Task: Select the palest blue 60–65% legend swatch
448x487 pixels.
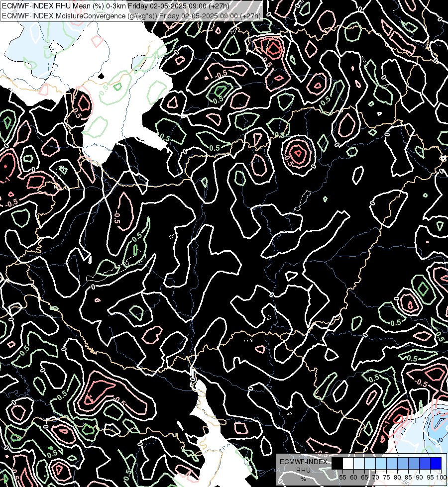Action: [359, 463]
